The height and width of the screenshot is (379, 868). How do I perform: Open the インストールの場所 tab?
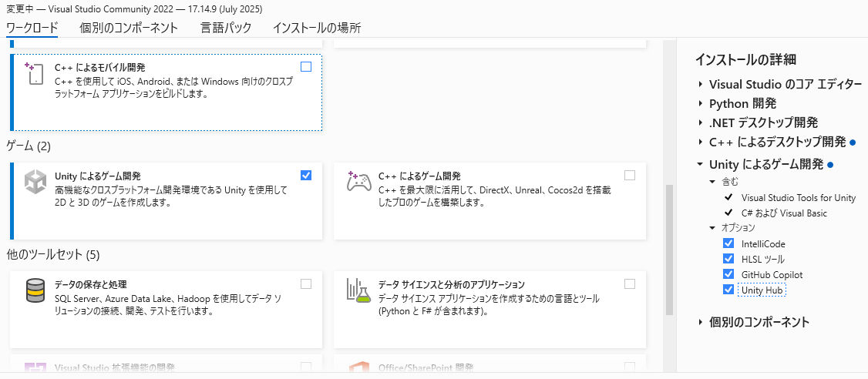(x=317, y=28)
